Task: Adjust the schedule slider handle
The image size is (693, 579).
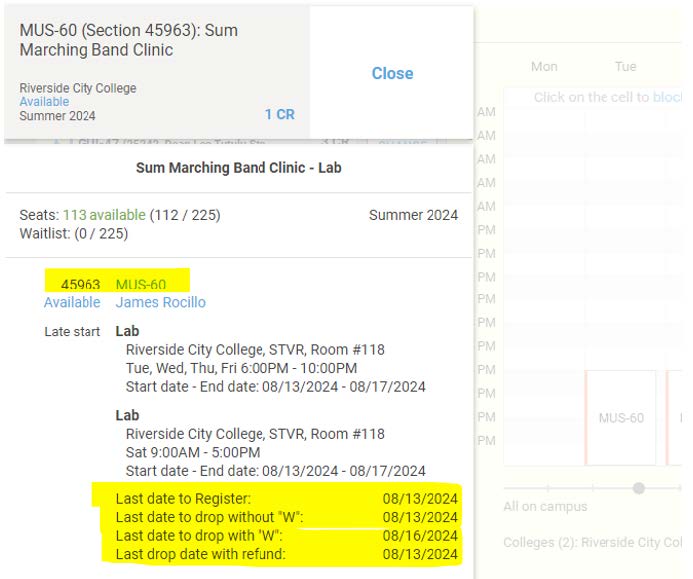Action: [x=638, y=488]
